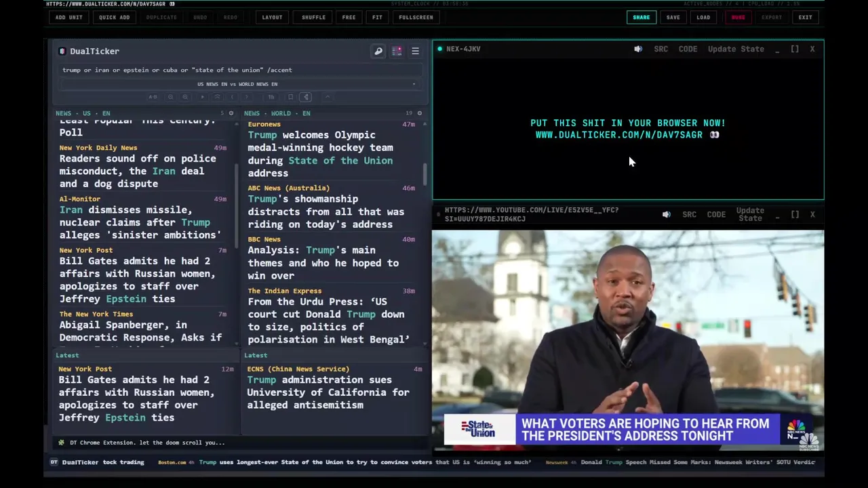Open the DualTicker layout grid icon
This screenshot has height=488, width=868.
click(x=397, y=51)
